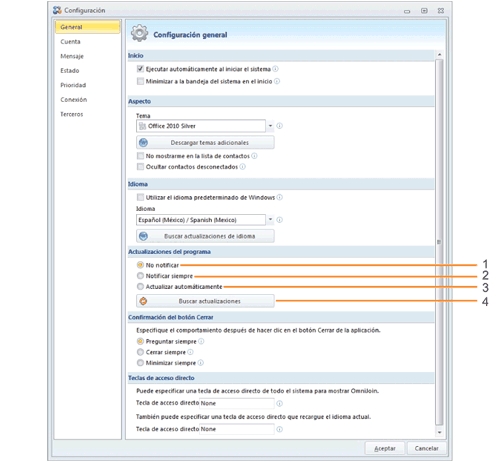The height and width of the screenshot is (462, 500).
Task: Click info icon beside Minimizar siempre option
Action: (201, 363)
